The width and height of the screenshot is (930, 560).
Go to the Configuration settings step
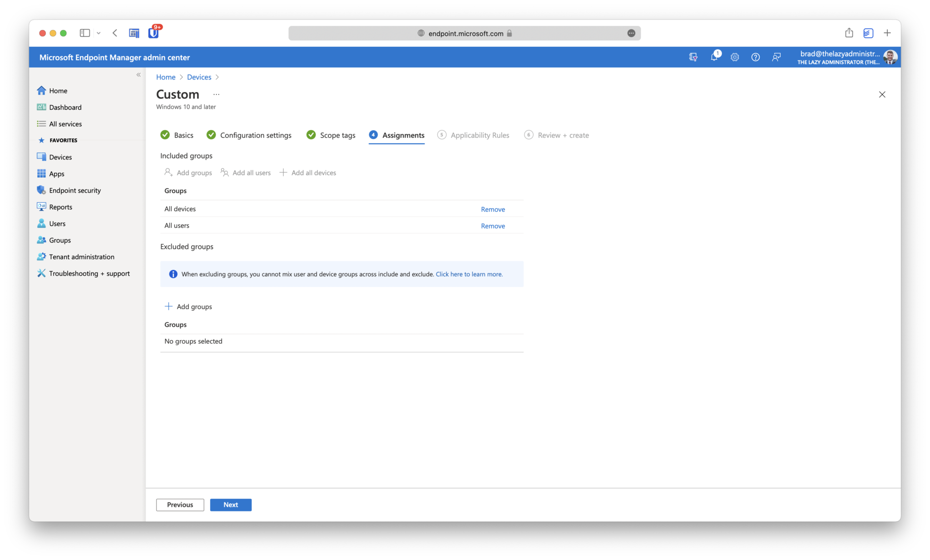(x=249, y=135)
